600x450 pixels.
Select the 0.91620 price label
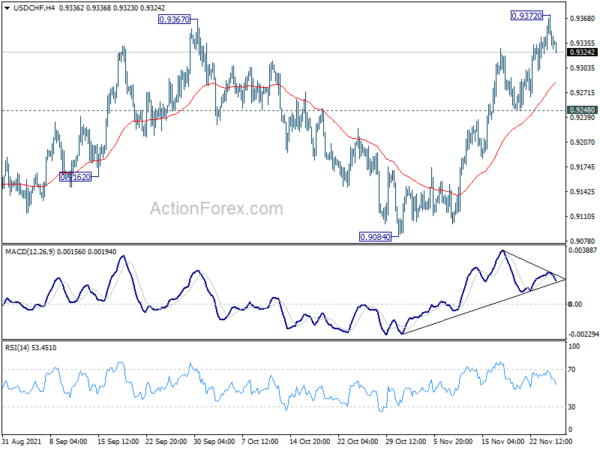pyautogui.click(x=75, y=177)
